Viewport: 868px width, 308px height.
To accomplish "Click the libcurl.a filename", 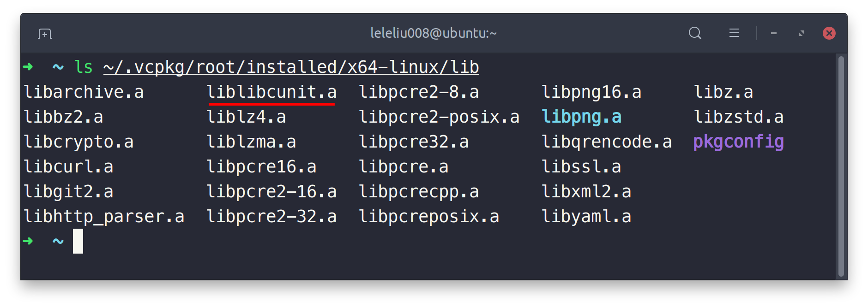I will click(69, 166).
